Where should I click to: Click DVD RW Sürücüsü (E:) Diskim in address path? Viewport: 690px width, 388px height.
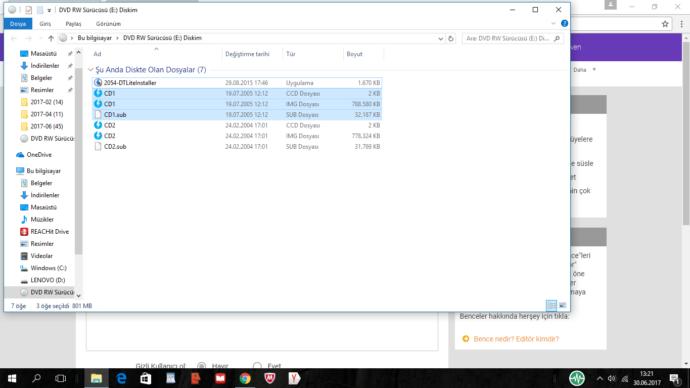pyautogui.click(x=162, y=38)
